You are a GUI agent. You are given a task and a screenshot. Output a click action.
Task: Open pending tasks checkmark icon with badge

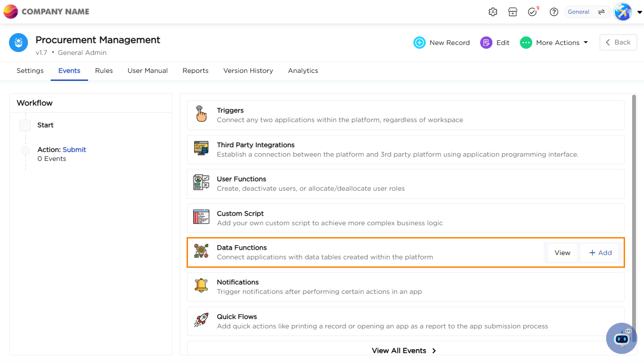point(533,12)
